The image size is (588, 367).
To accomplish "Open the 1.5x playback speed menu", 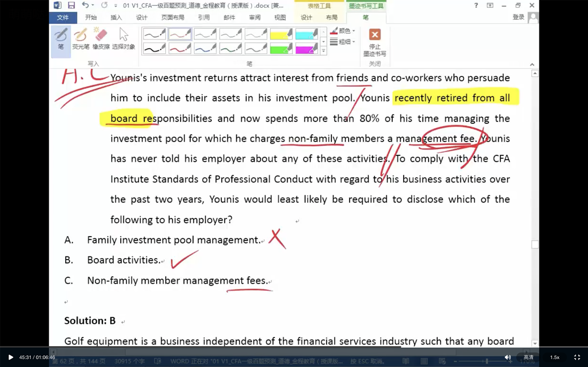I will click(x=555, y=357).
